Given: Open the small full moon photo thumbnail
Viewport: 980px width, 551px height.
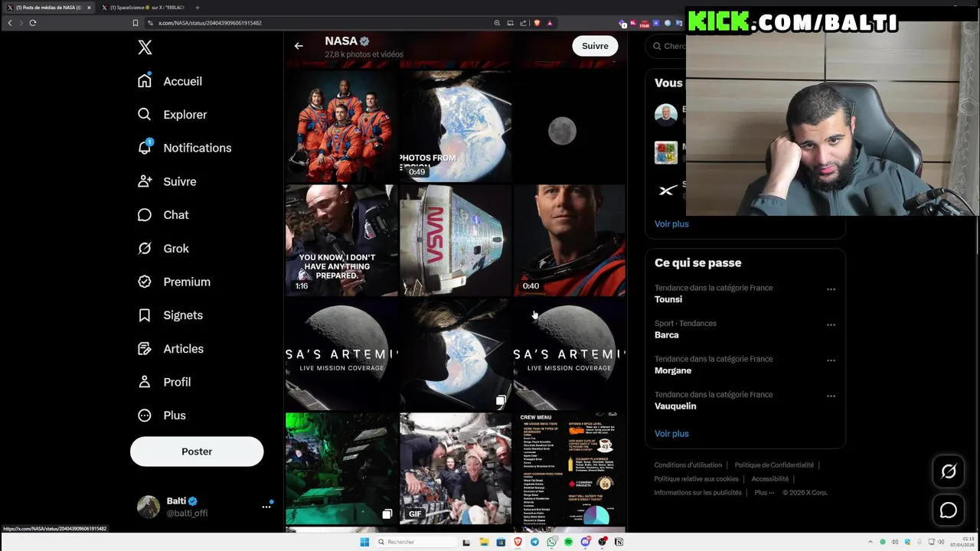Looking at the screenshot, I should tap(570, 126).
